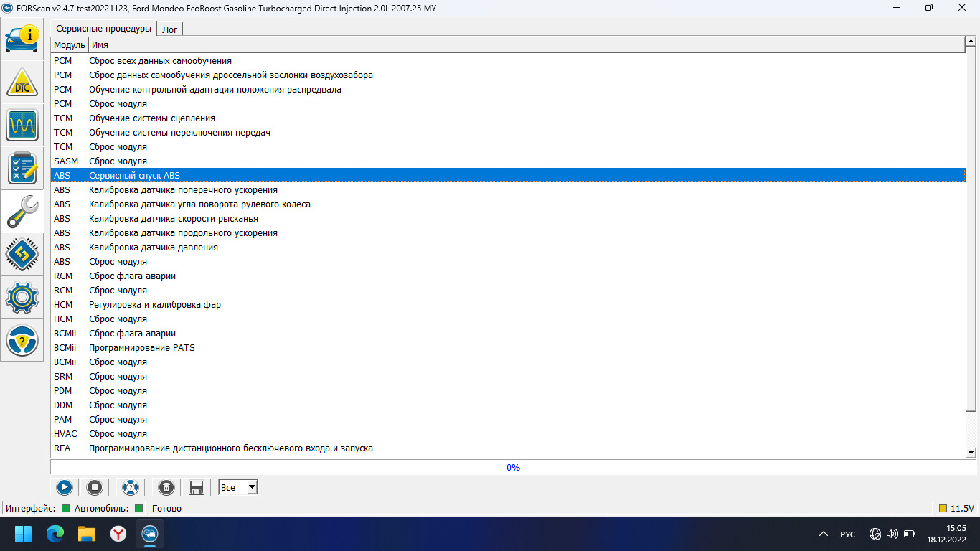Select the DDM "Сброс модуля" row
The image size is (980, 551).
click(508, 405)
